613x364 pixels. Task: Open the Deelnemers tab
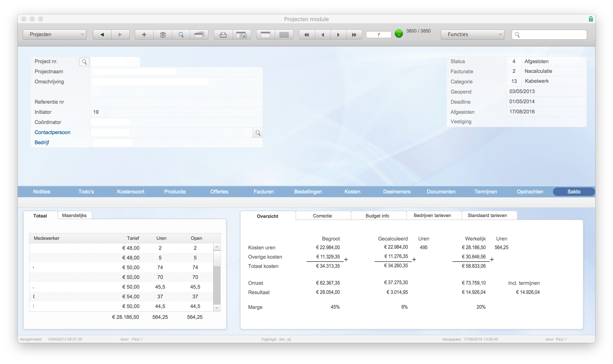[397, 192]
